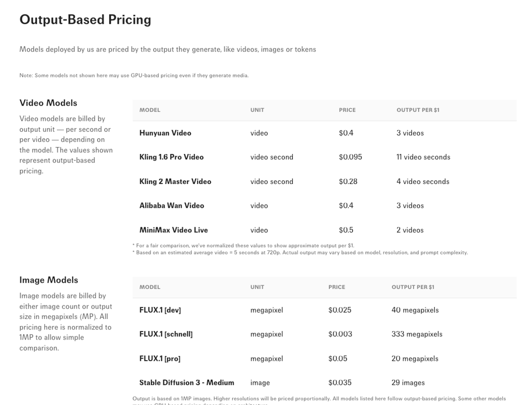Viewport: 532px width, 405px height.
Task: Click the PRICE header in the video table
Action: [347, 110]
